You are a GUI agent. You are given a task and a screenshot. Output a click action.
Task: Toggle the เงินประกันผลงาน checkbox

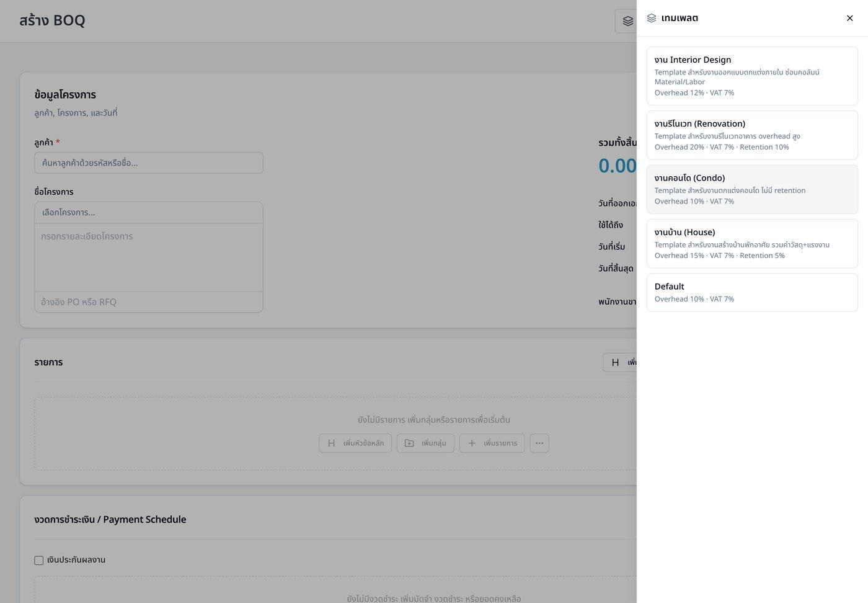point(39,560)
